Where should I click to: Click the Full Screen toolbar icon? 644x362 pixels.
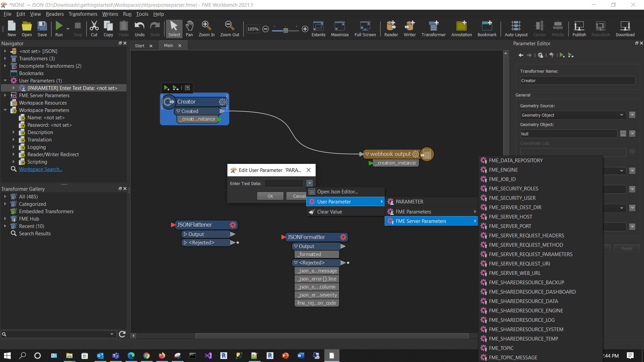[365, 28]
